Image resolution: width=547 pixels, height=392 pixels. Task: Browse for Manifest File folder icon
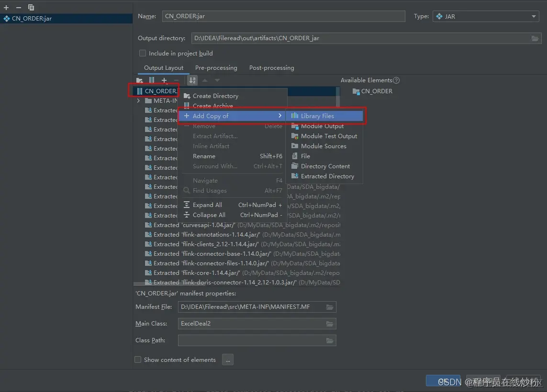pyautogui.click(x=330, y=307)
